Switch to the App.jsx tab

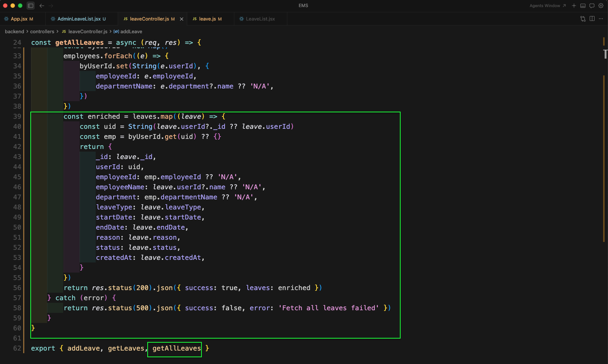pyautogui.click(x=22, y=19)
